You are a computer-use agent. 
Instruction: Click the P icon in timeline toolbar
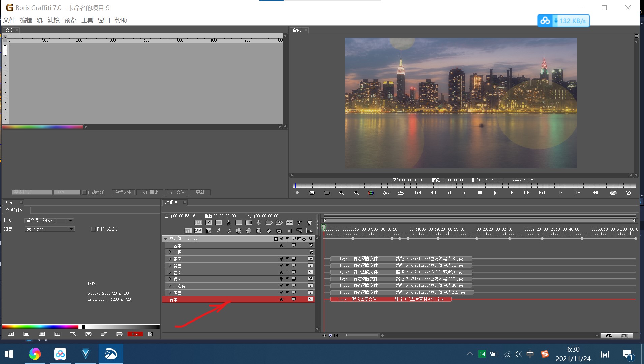tap(208, 222)
